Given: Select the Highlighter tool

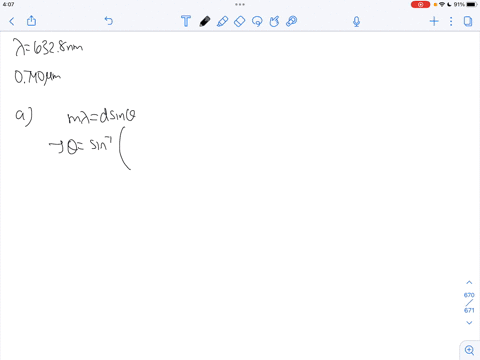Looking at the screenshot, I should click(222, 21).
